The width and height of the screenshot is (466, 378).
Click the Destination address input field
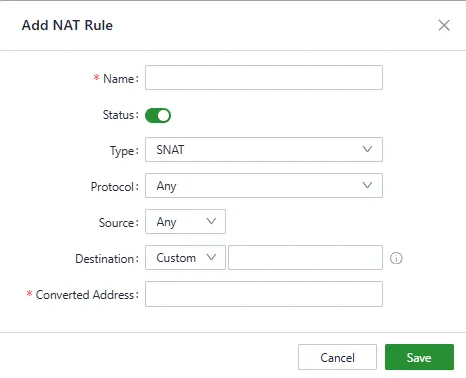coord(305,258)
